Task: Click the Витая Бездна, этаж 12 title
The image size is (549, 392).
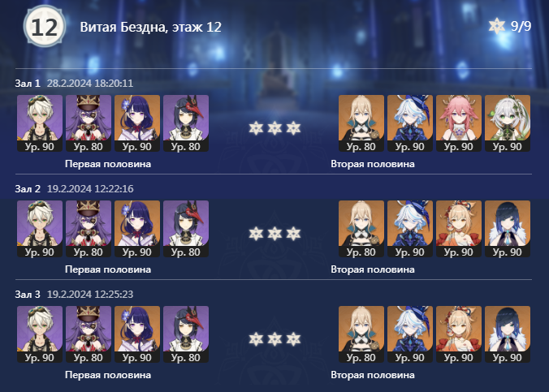Action: 150,27
